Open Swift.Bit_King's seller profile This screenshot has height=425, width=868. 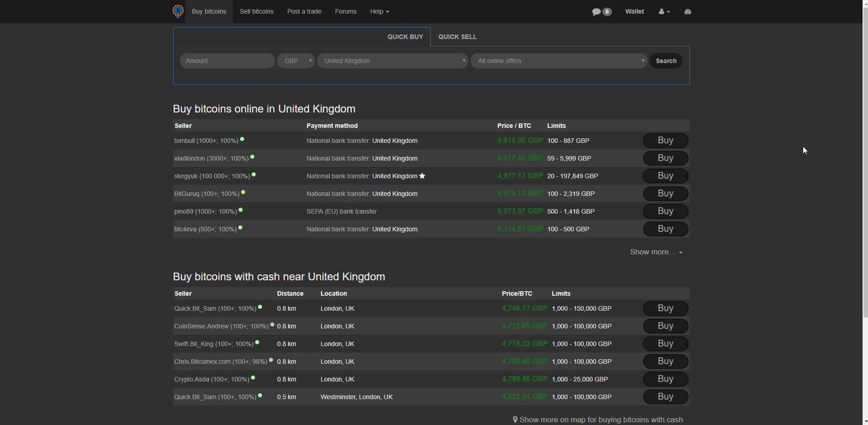click(213, 344)
